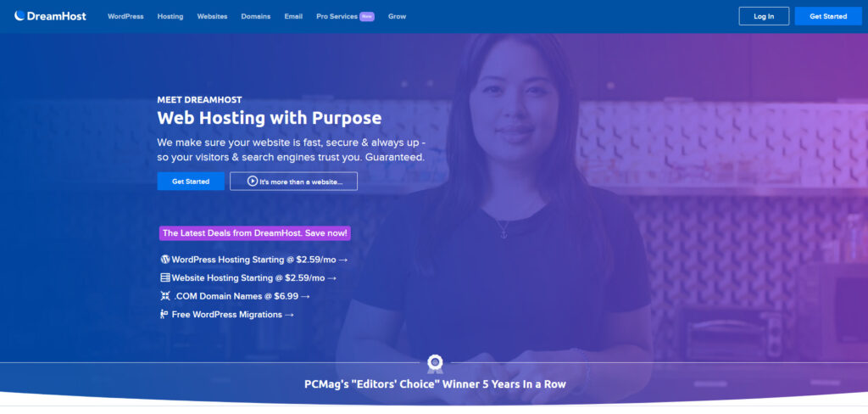Open the Hosting navigation menu
This screenshot has width=868, height=414.
point(170,17)
